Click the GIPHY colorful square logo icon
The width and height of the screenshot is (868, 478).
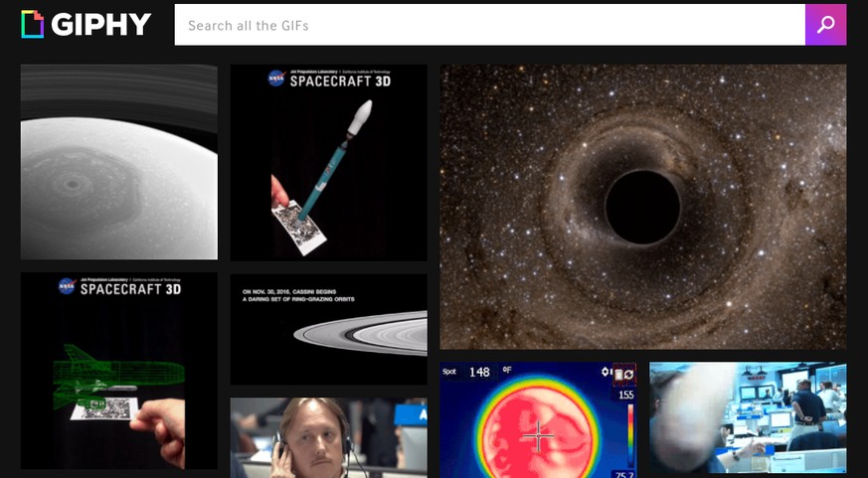click(x=33, y=24)
